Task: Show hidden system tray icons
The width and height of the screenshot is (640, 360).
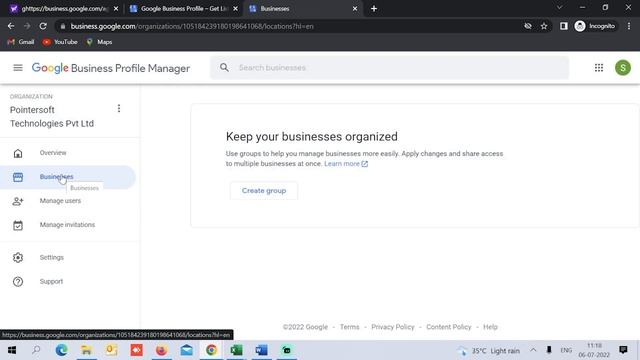Action: point(533,350)
